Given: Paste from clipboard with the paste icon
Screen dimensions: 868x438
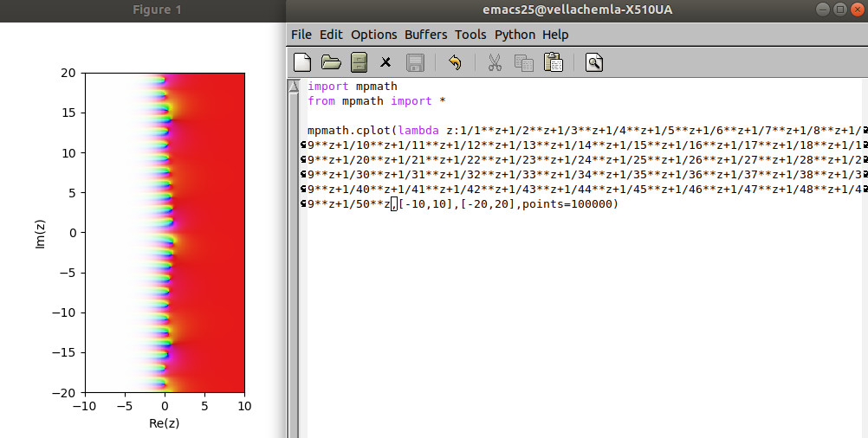Looking at the screenshot, I should [x=553, y=62].
